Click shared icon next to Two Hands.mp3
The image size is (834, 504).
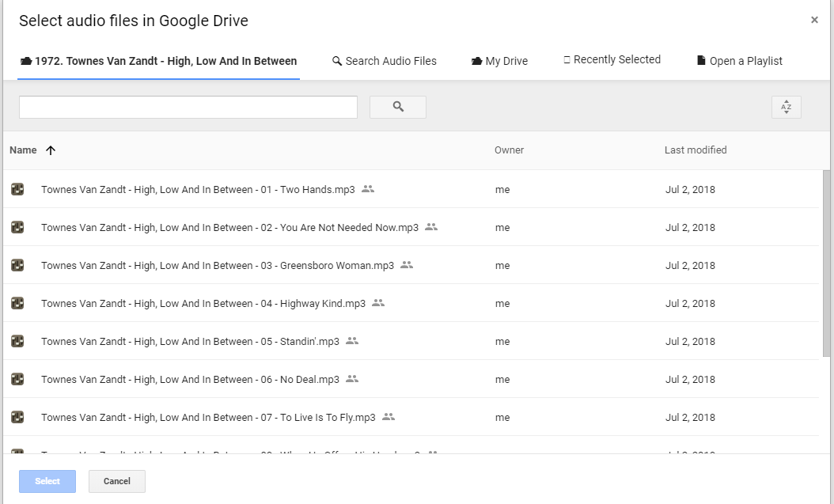tap(367, 189)
